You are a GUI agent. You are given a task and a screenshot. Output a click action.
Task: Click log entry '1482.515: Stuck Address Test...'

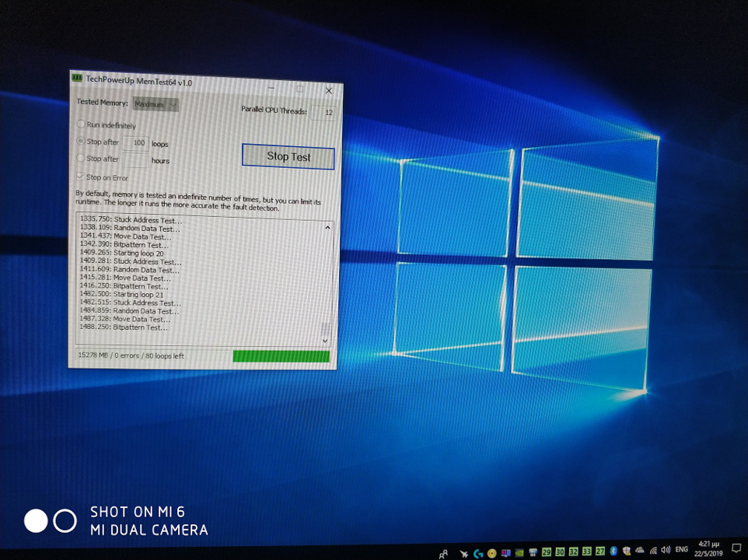click(130, 303)
